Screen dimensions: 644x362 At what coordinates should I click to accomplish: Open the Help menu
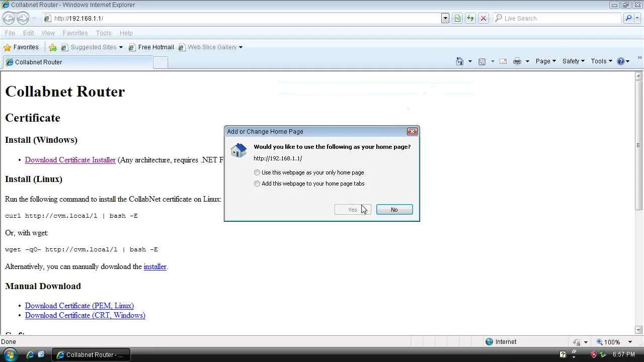[126, 33]
